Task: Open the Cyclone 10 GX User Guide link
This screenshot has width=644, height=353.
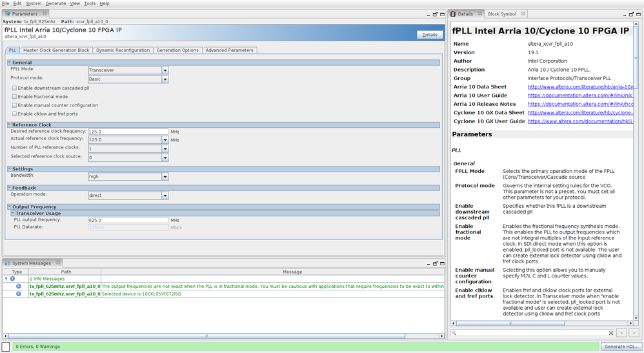Action: click(x=580, y=121)
